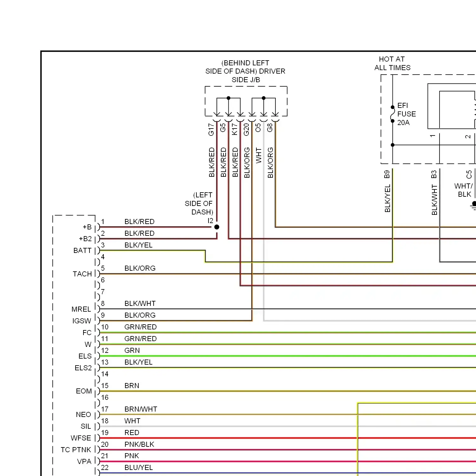476x476 pixels.
Task: Click connector label B3
Action: point(434,175)
